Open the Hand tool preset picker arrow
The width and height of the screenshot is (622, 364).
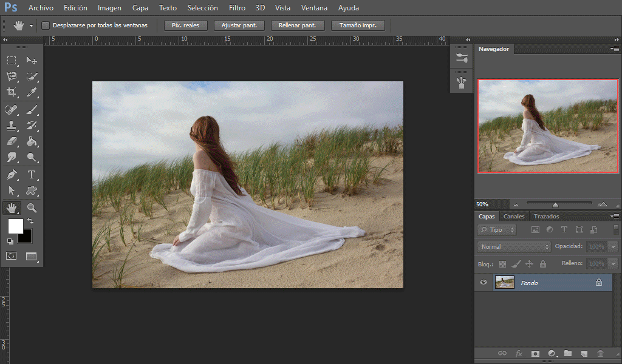[x=31, y=26]
